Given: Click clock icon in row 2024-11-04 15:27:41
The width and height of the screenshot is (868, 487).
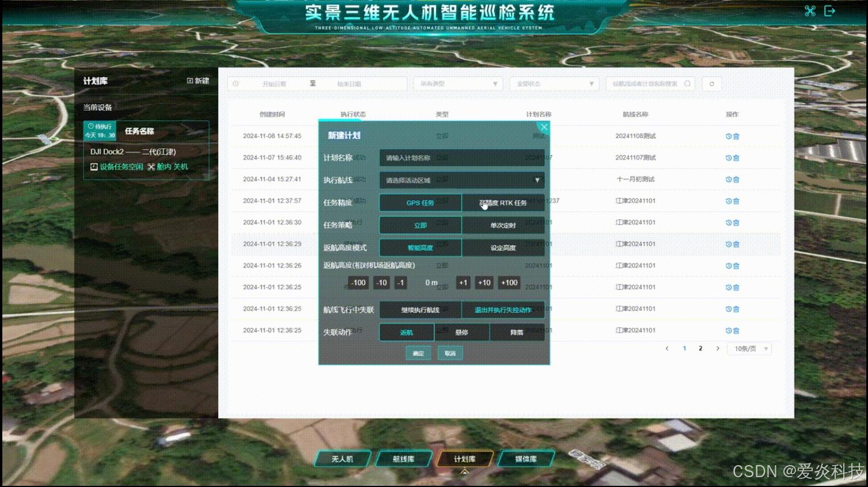Looking at the screenshot, I should pos(729,180).
